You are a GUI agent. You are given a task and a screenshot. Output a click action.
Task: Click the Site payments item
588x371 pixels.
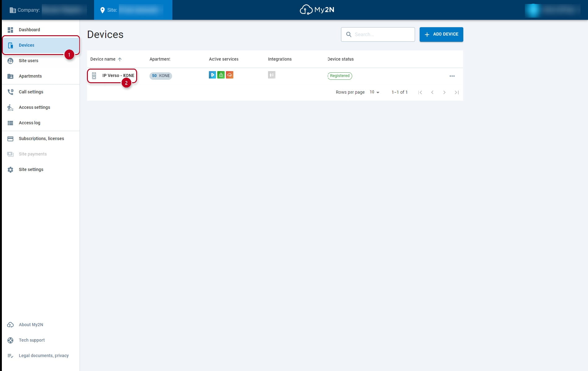tap(41, 154)
